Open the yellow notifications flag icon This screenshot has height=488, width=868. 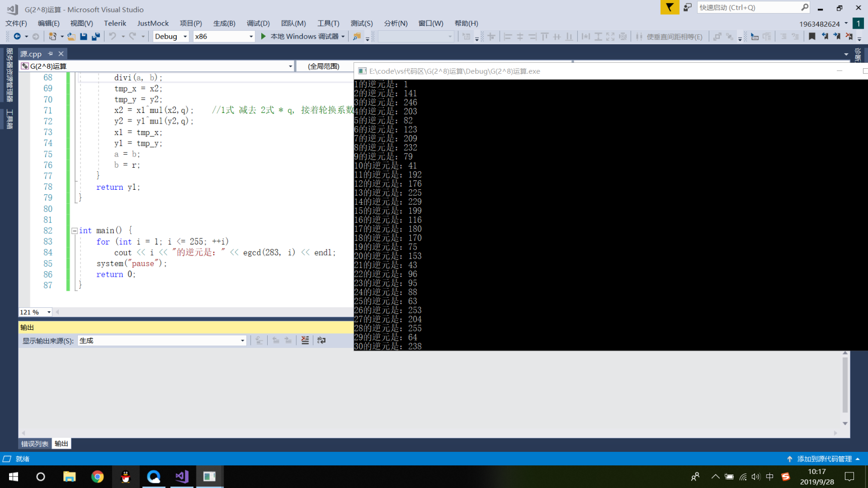point(670,8)
